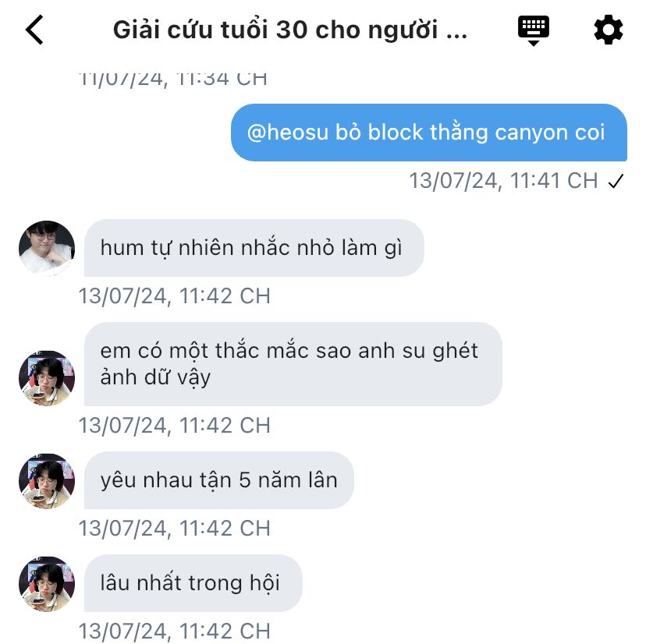Viewport: 646px width, 644px height.
Task: Tap timestamp '13/07/24, 11:41 CH' under blue bubble
Action: pos(503,181)
